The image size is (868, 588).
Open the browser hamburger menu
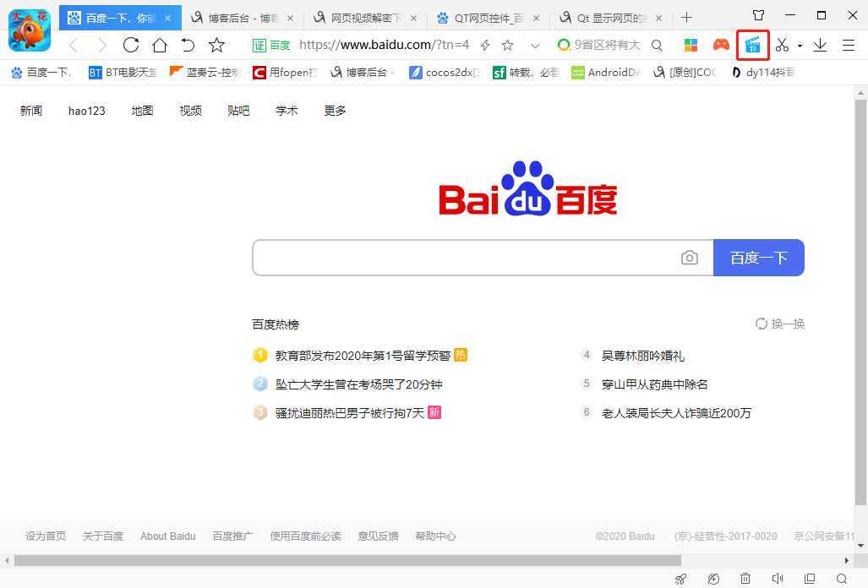pyautogui.click(x=849, y=45)
